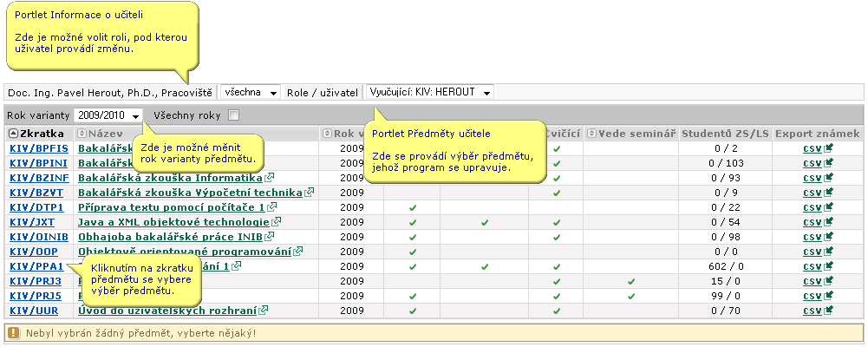This screenshot has width=868, height=347.
Task: Click student count 99 / 0
Action: tap(725, 296)
